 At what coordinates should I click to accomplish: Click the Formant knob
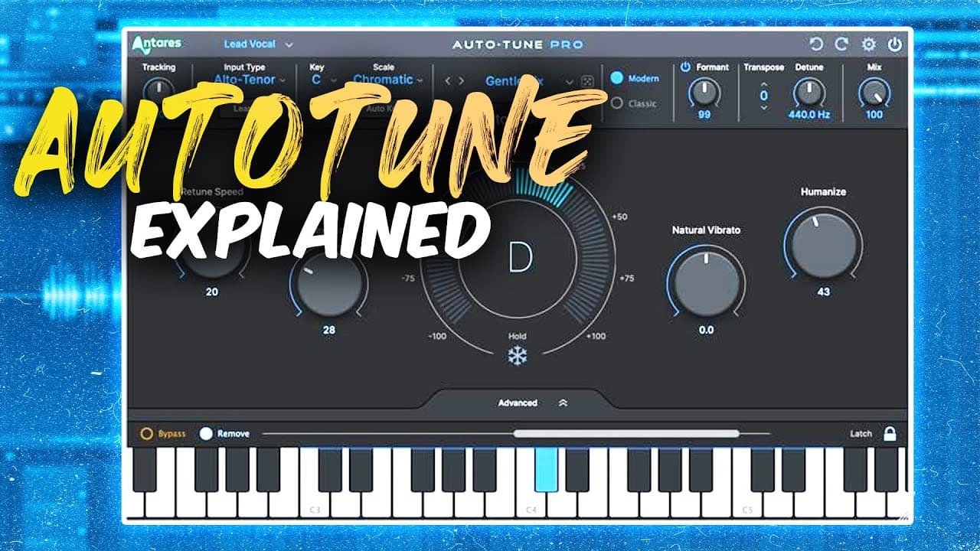(704, 93)
